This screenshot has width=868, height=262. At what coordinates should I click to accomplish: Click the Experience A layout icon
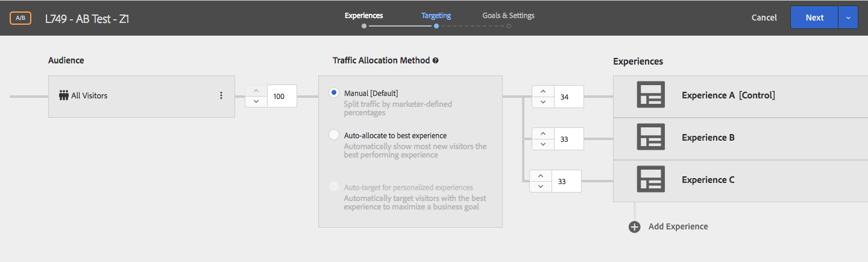click(650, 95)
